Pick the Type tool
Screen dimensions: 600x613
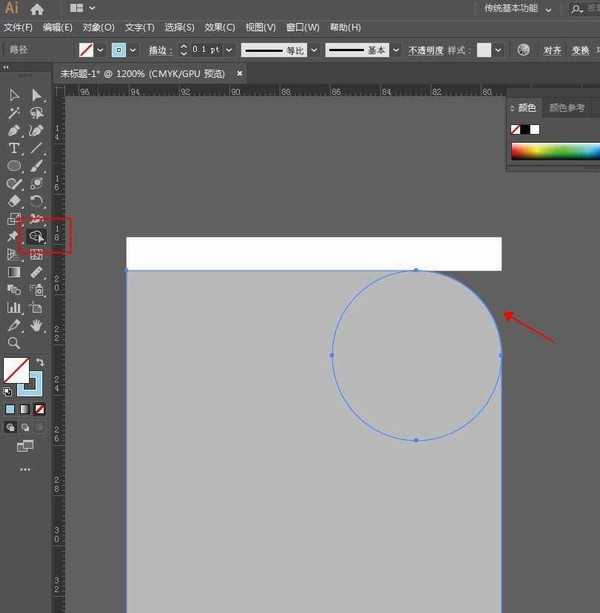pos(14,148)
